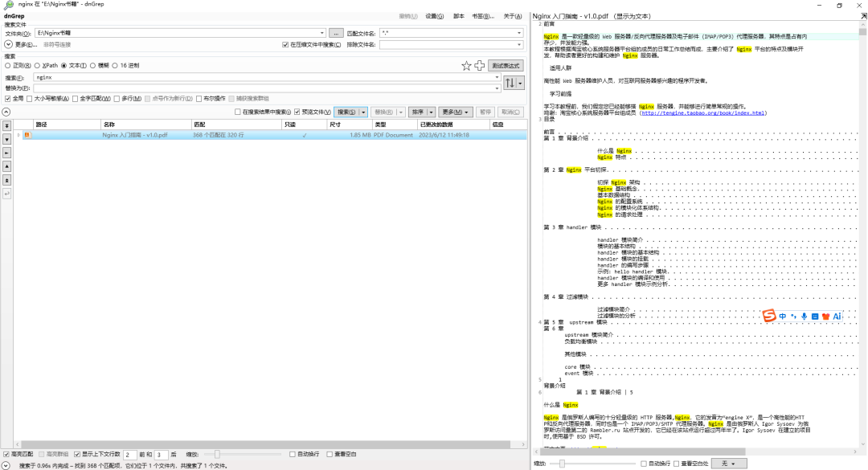
Task: Click the collapse-all arrow in left strip
Action: pos(6,125)
